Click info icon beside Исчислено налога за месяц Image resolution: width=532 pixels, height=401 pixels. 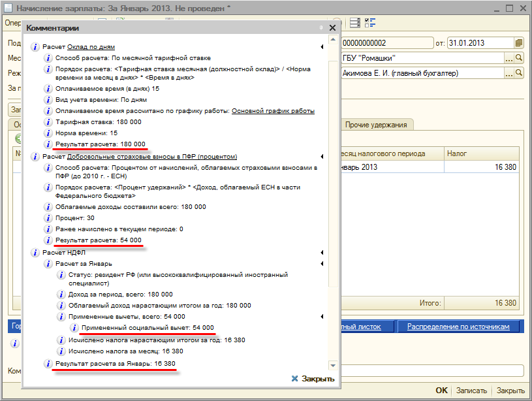click(61, 351)
